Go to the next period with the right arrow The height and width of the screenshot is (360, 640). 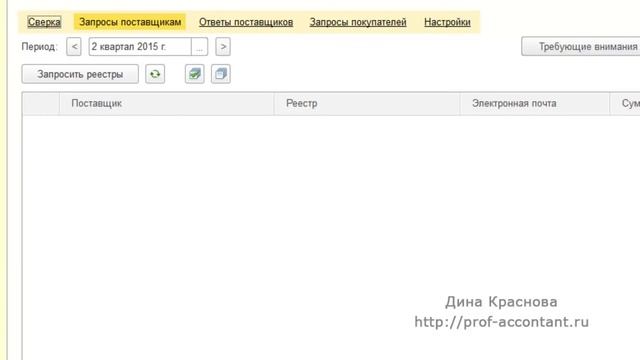[223, 47]
